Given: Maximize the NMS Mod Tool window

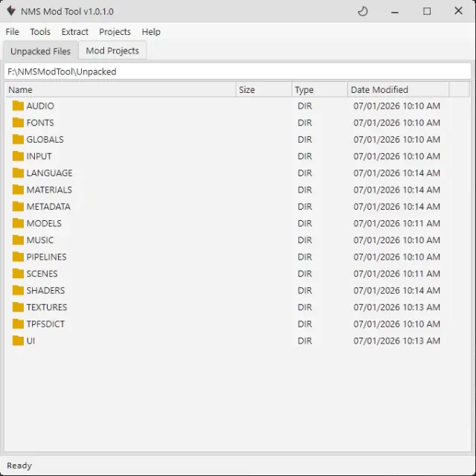Looking at the screenshot, I should coord(427,12).
